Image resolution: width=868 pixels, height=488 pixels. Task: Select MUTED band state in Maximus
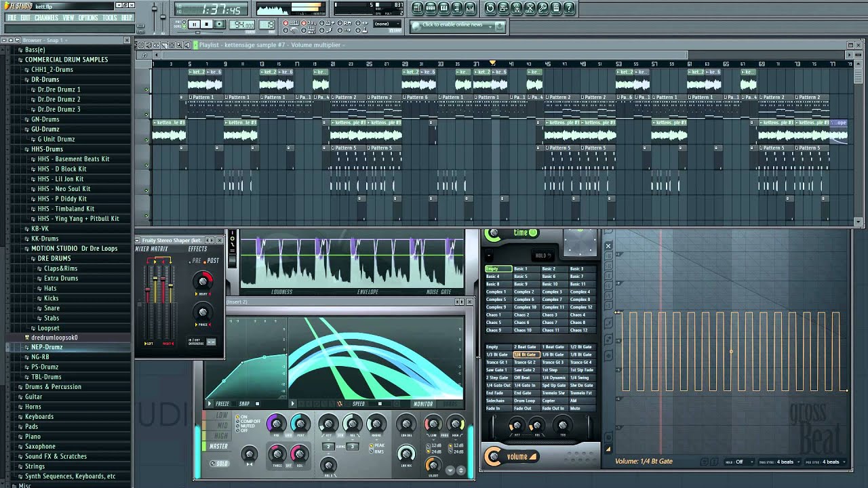[x=246, y=426]
